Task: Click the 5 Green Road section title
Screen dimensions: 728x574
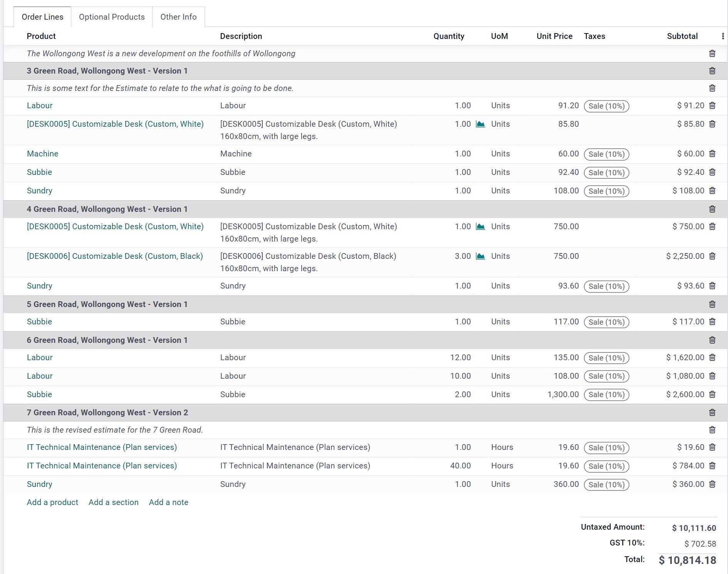Action: 107,304
